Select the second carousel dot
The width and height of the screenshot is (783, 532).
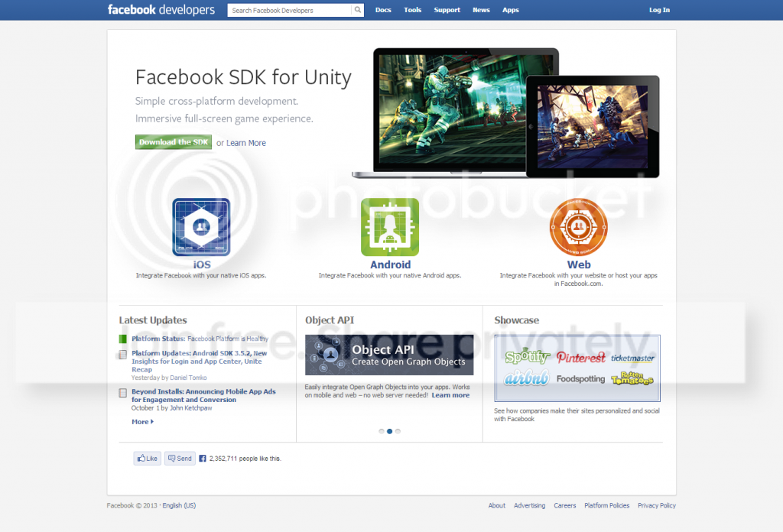pyautogui.click(x=389, y=431)
